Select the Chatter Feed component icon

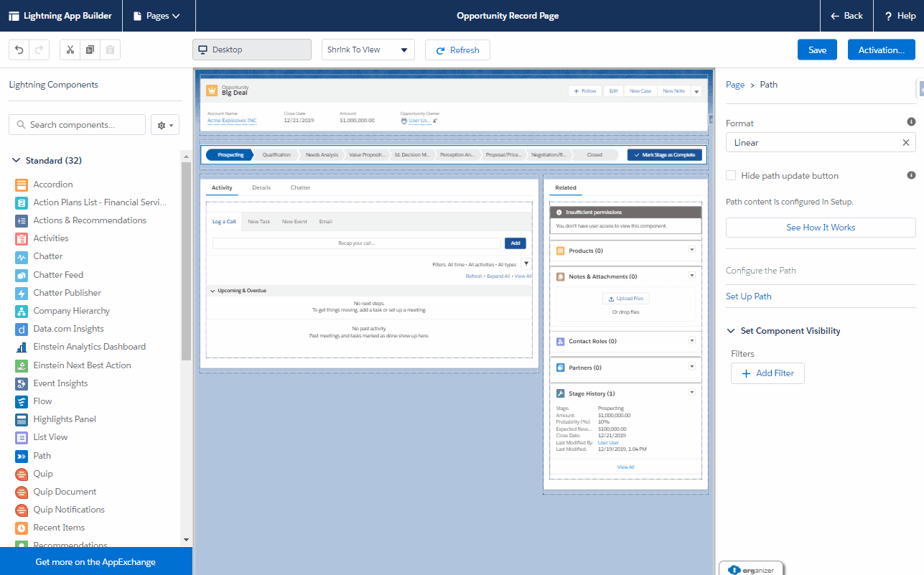21,275
